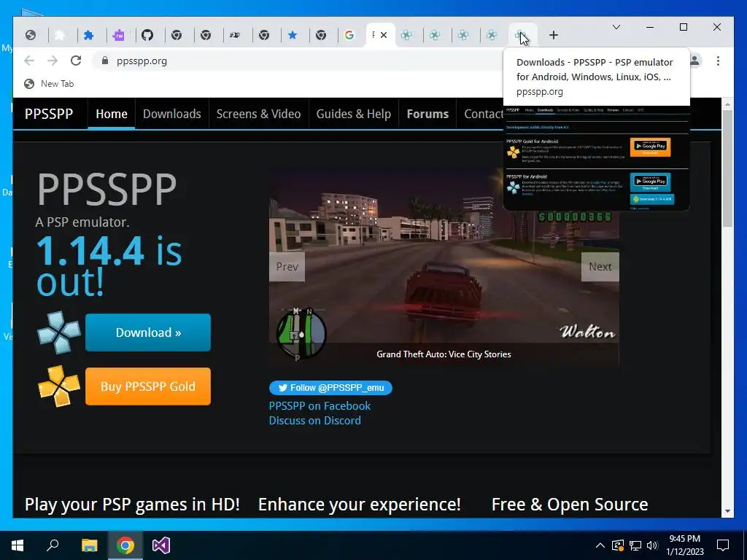
Task: Open the Guides & Help nav item
Action: (354, 114)
